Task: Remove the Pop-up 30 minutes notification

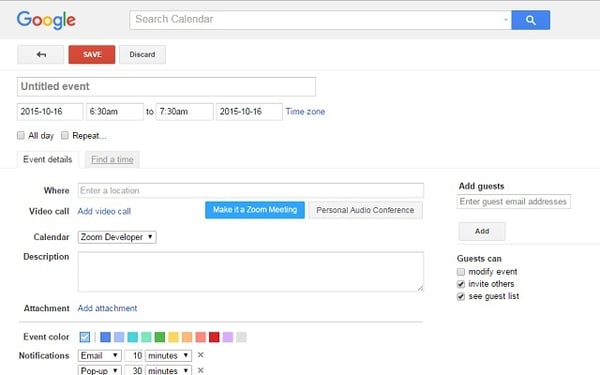Action: point(200,370)
